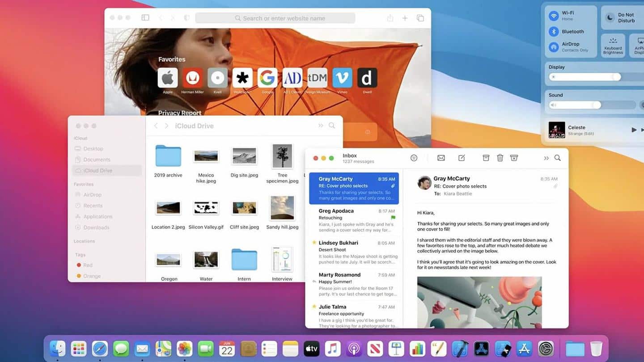This screenshot has height=362, width=644.
Task: Expand the Mail toolbar overflow chevrons
Action: click(x=546, y=158)
